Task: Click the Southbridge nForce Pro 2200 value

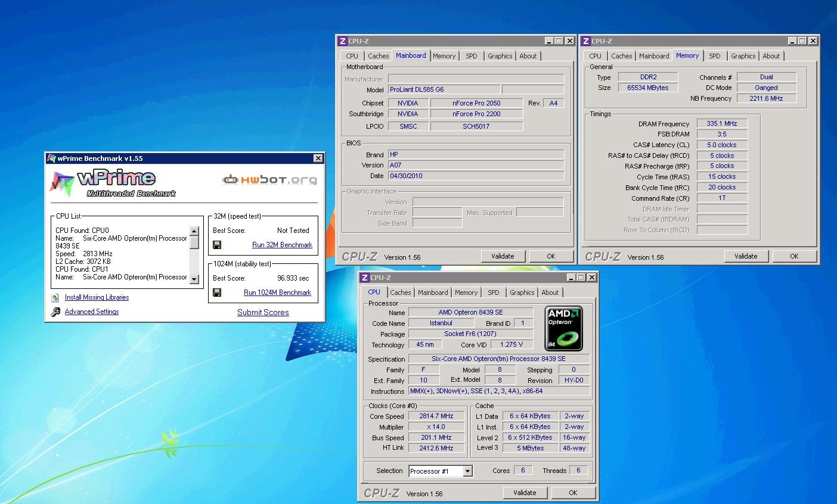Action: [x=476, y=114]
